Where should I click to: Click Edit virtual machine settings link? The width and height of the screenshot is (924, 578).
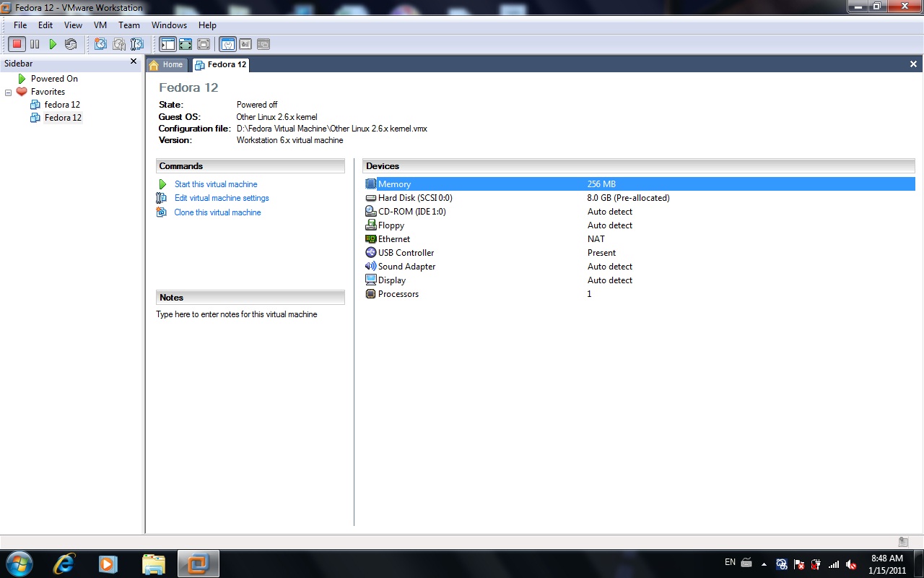pos(222,198)
